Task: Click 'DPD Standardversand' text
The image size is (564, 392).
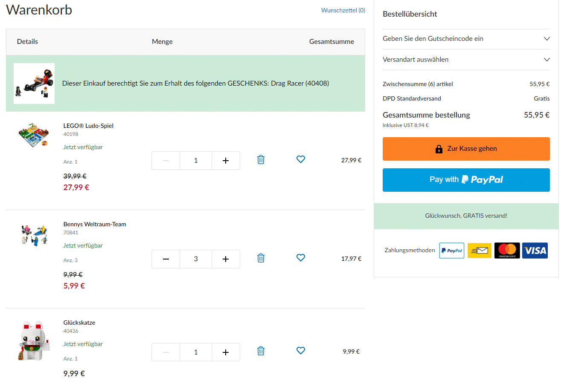Action: pyautogui.click(x=412, y=98)
